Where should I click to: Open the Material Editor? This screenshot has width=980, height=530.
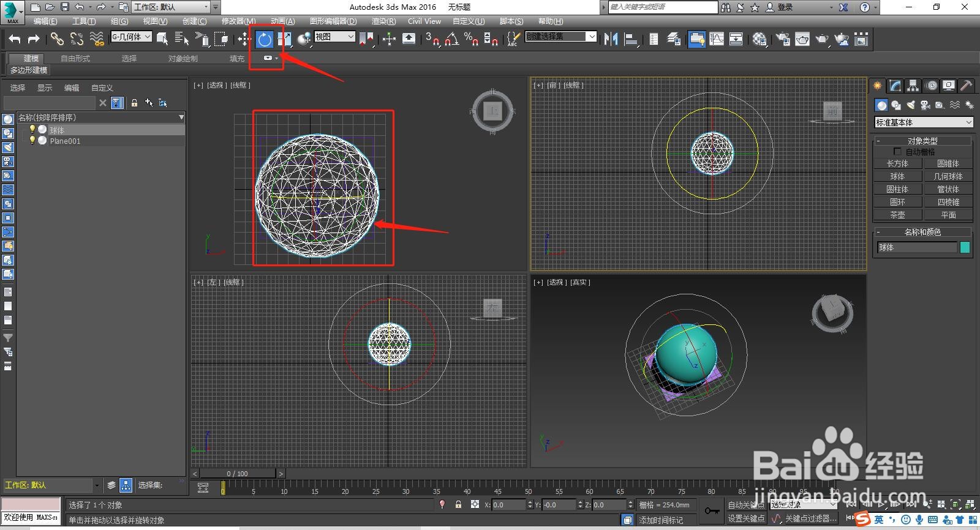tap(760, 39)
